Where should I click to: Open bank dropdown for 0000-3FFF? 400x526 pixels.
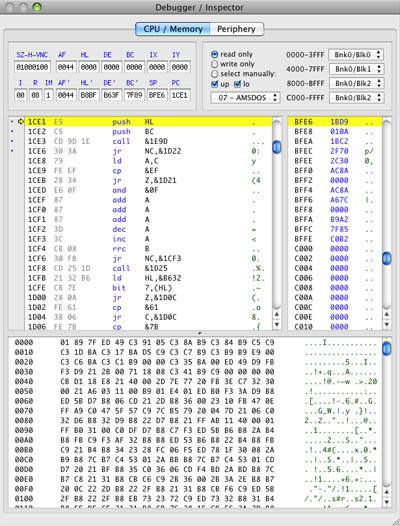click(356, 55)
